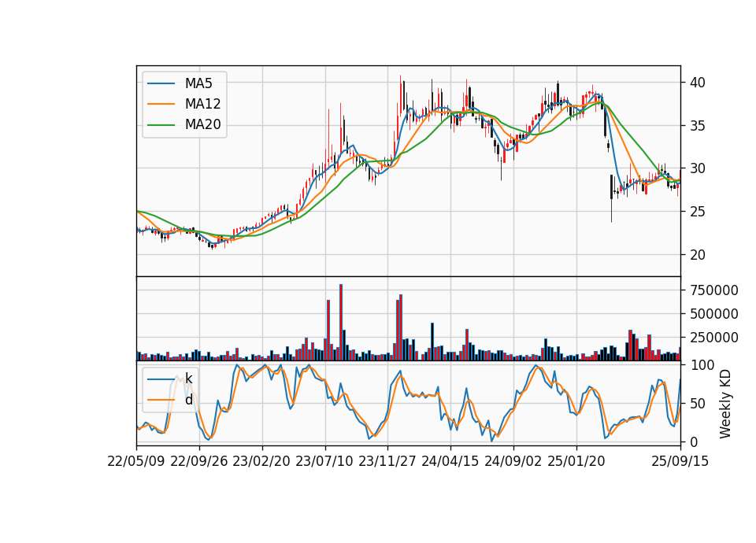
Task: Click the tallest volume bar near 23/07/10
Action: pyautogui.click(x=341, y=323)
